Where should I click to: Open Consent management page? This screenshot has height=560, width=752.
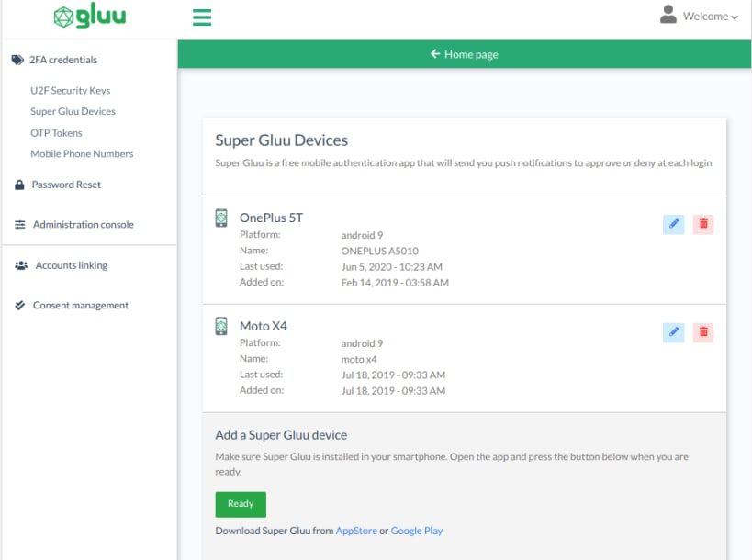tap(81, 306)
